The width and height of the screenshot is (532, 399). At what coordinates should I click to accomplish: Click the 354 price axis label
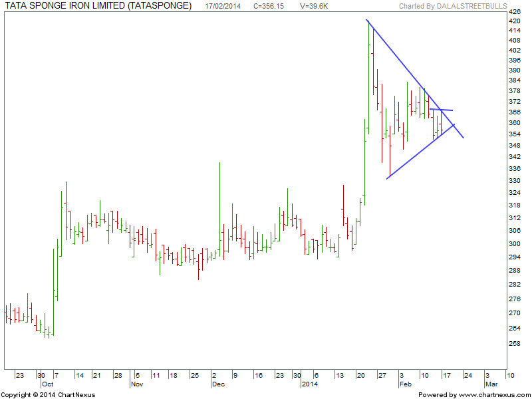point(515,134)
